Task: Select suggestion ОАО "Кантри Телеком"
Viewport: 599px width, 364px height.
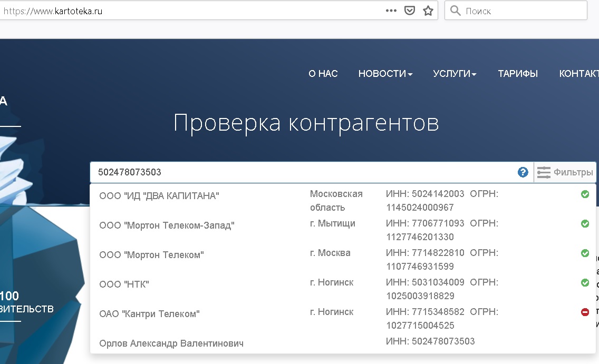Action: [149, 314]
